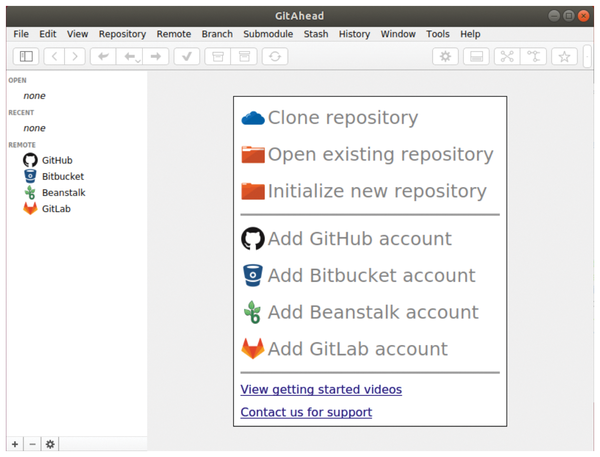Open the Stash menu
The height and width of the screenshot is (457, 600).
pos(316,34)
